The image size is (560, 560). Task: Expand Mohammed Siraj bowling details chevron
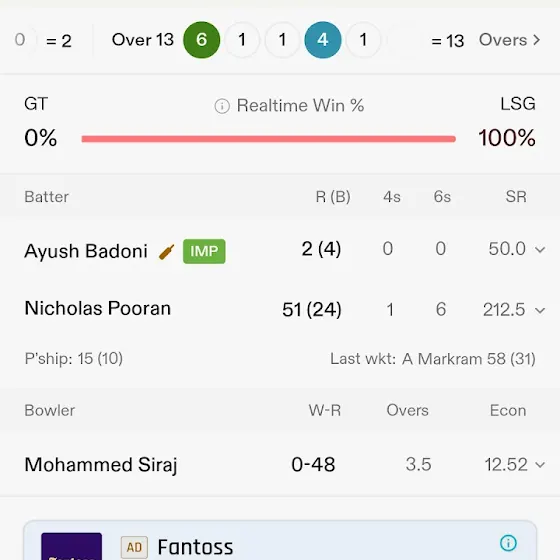coord(540,465)
